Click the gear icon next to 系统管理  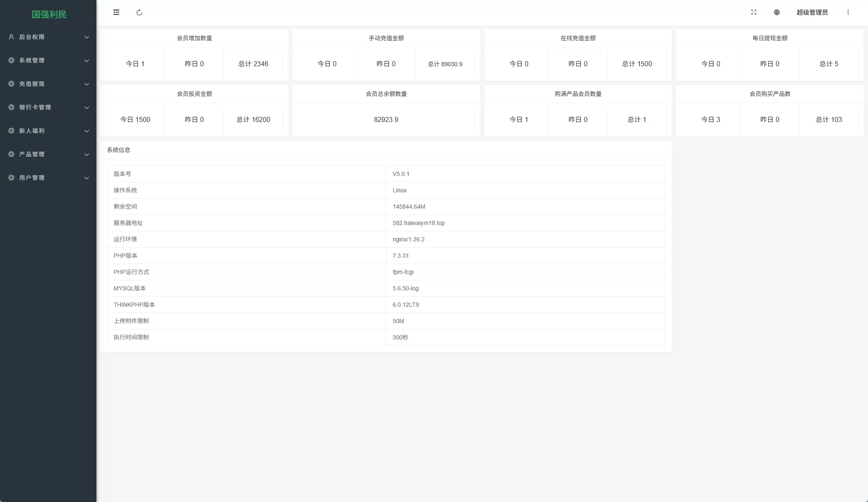coord(11,60)
